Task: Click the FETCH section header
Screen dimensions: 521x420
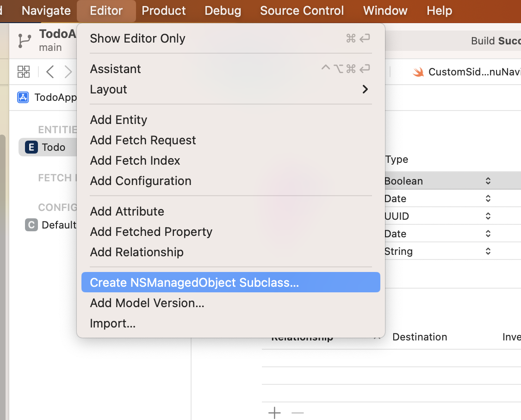Action: pos(57,178)
